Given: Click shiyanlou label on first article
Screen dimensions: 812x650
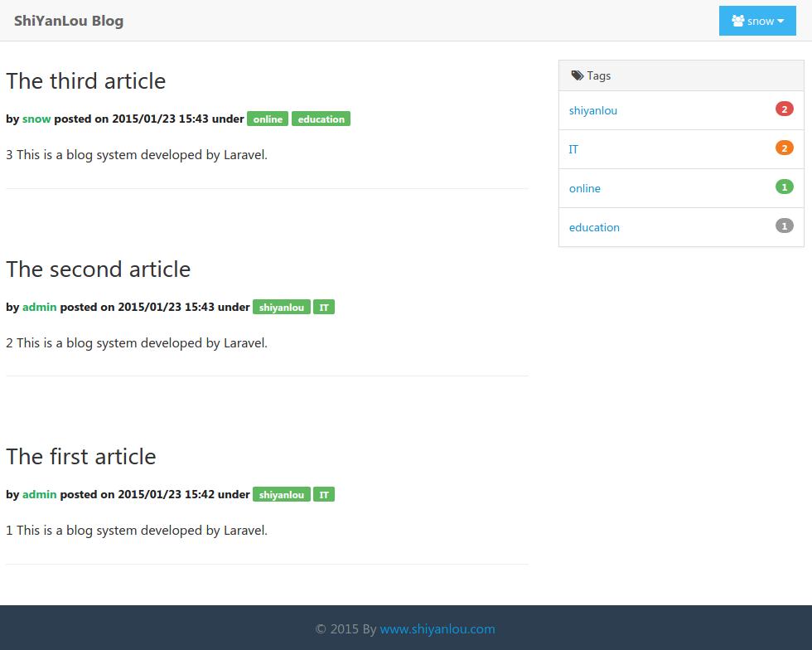Looking at the screenshot, I should click(281, 494).
